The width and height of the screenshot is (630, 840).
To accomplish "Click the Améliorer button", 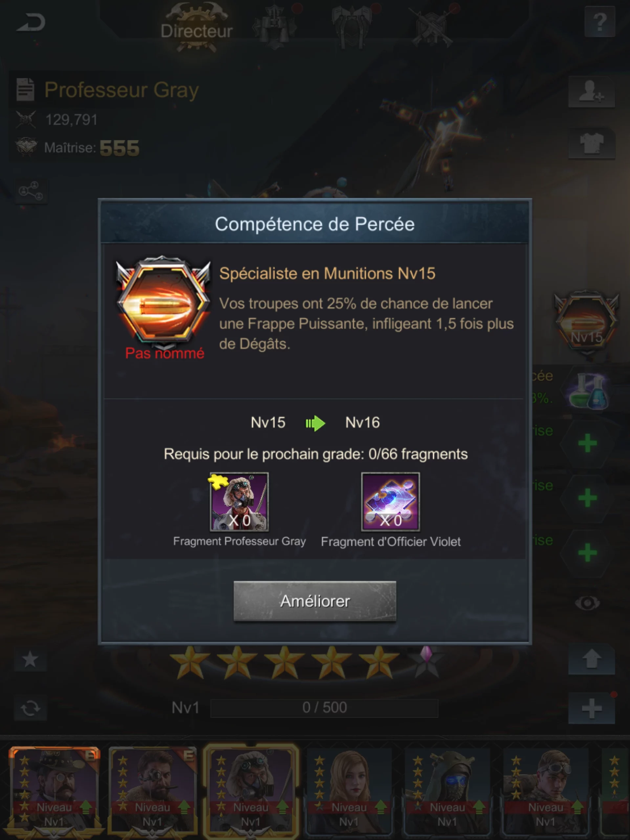I will coord(315,601).
